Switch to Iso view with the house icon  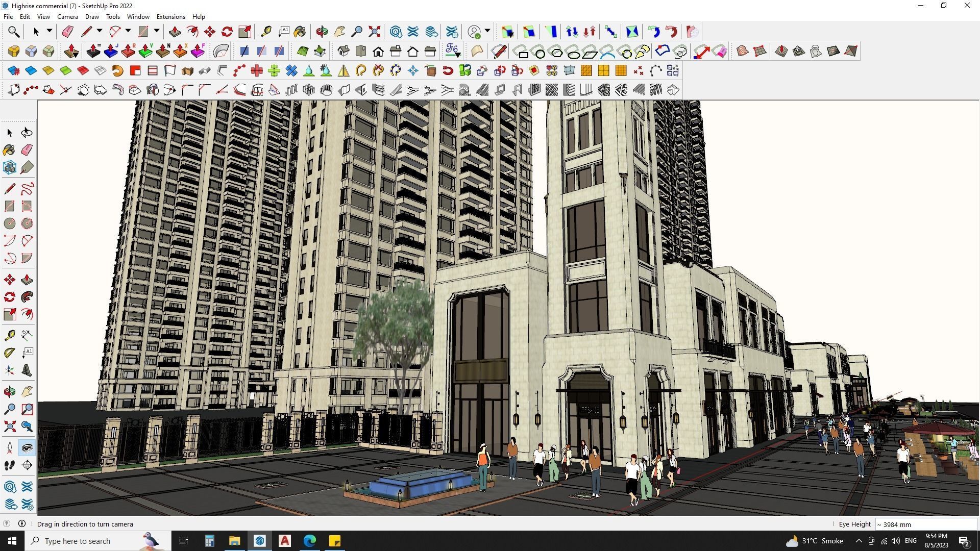pyautogui.click(x=344, y=51)
